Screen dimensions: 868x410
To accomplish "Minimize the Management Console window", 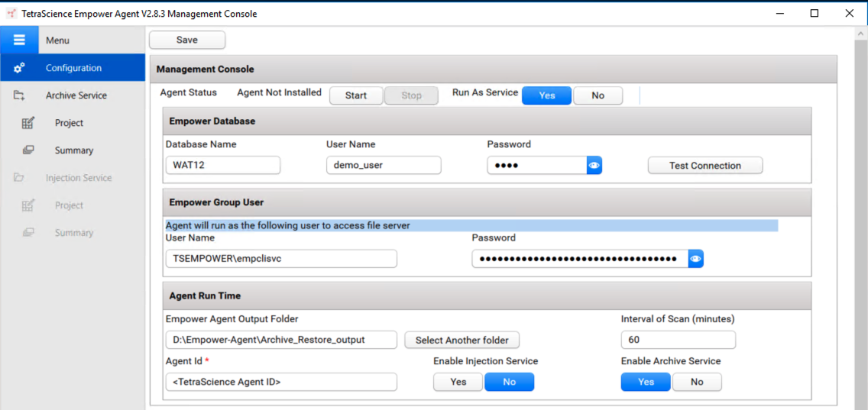I will (x=779, y=14).
